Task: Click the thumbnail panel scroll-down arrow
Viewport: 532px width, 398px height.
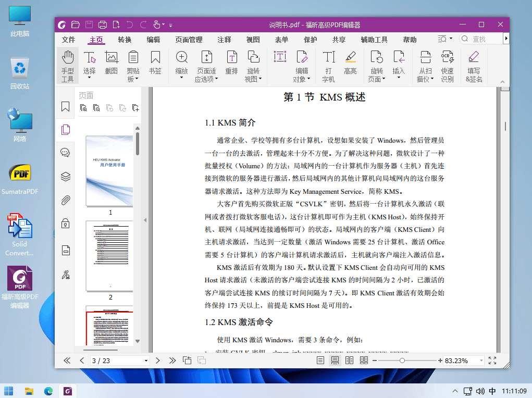Action: click(x=138, y=341)
